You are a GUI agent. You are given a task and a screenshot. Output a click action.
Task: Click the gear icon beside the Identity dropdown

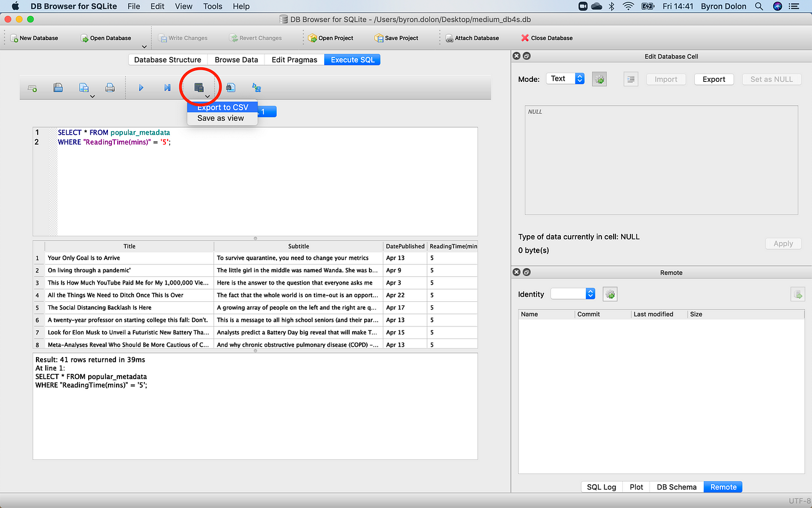(610, 294)
